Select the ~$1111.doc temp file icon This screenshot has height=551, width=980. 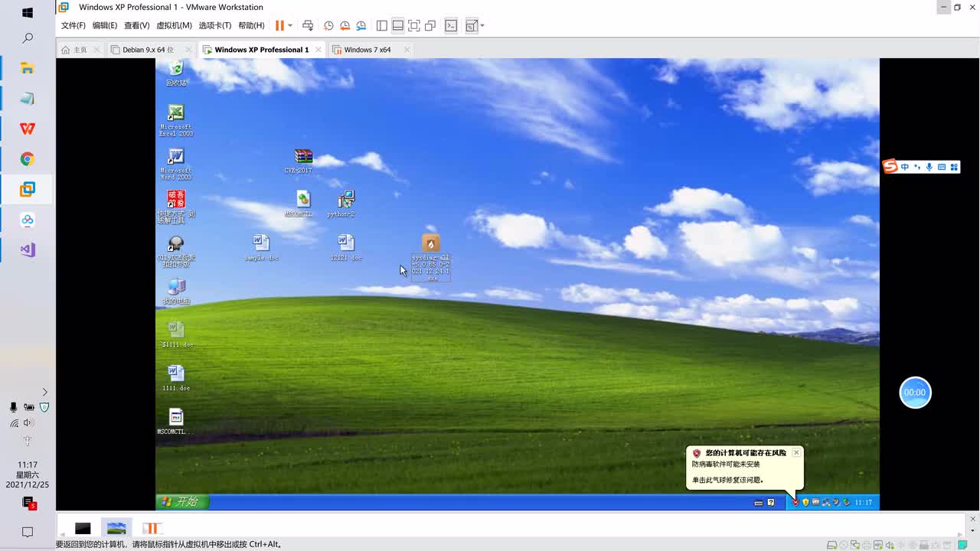pyautogui.click(x=176, y=334)
